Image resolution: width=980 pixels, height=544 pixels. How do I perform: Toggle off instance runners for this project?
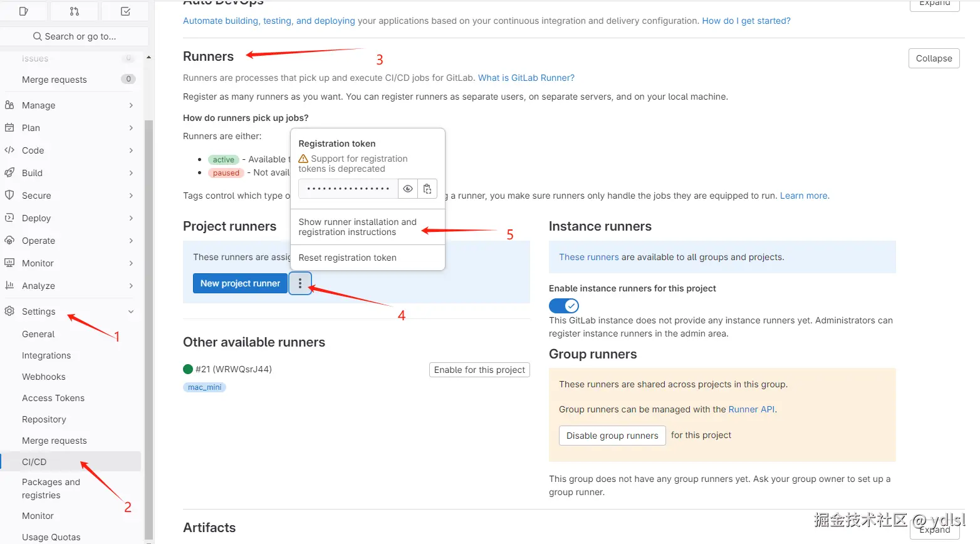click(x=563, y=306)
